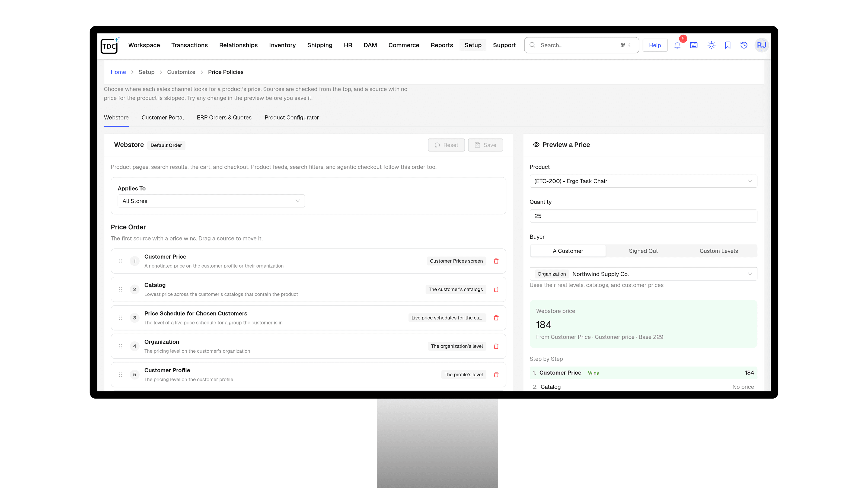Select the Webstore tab

click(x=116, y=118)
